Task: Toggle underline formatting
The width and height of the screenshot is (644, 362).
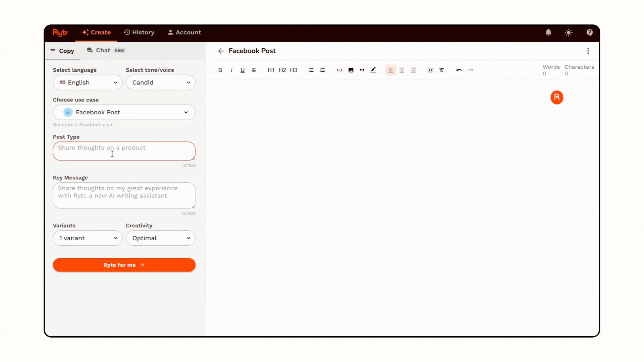Action: click(243, 70)
